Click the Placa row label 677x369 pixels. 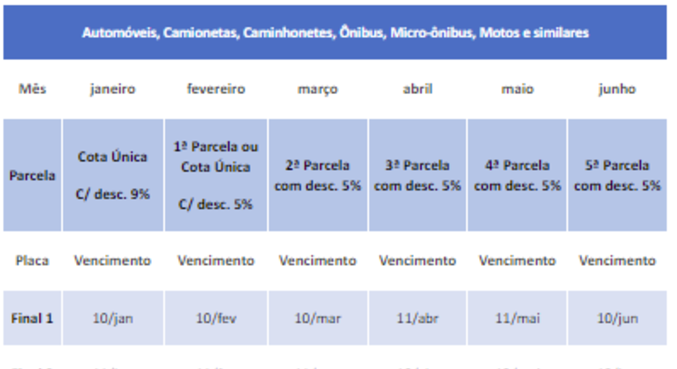click(32, 261)
